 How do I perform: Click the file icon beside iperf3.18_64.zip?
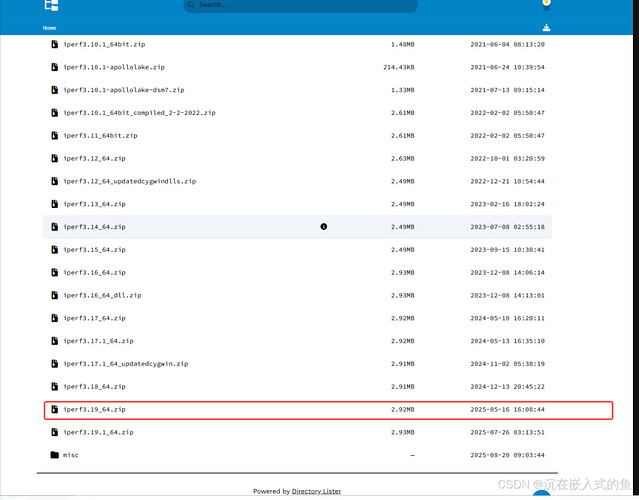coord(55,386)
